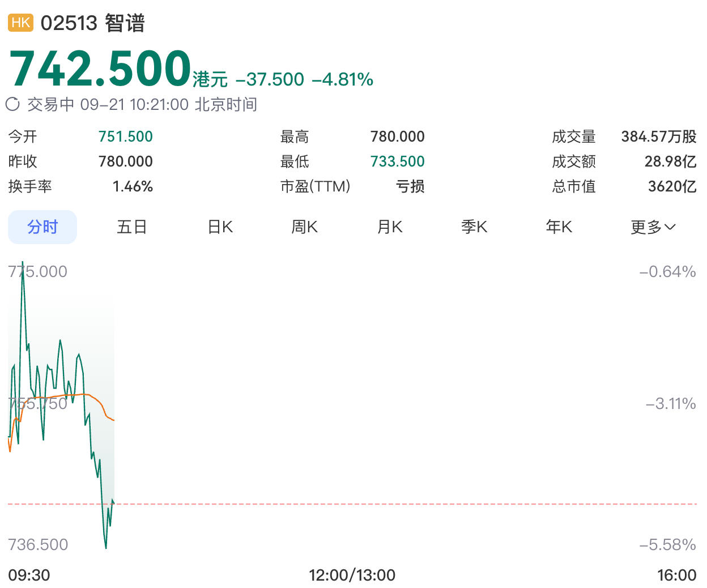Viewport: 707px width, 588px height.
Task: Click the 12:00/13:00 time axis label
Action: [x=352, y=575]
